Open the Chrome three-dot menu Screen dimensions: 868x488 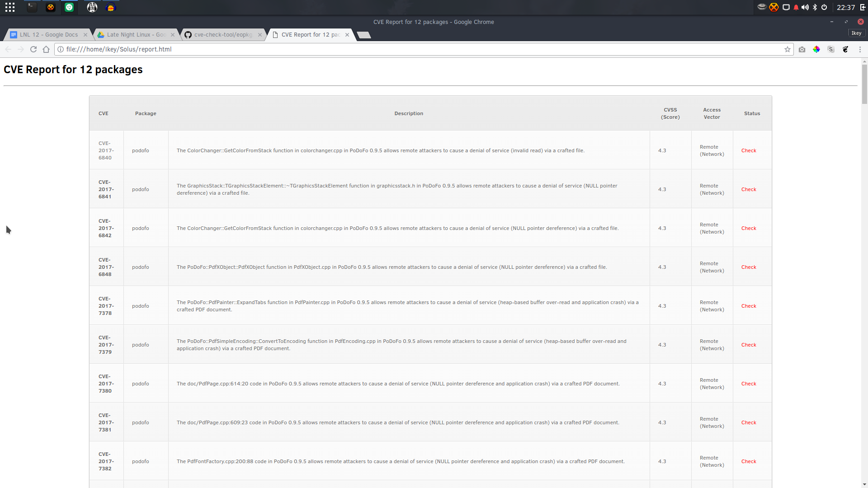point(860,49)
